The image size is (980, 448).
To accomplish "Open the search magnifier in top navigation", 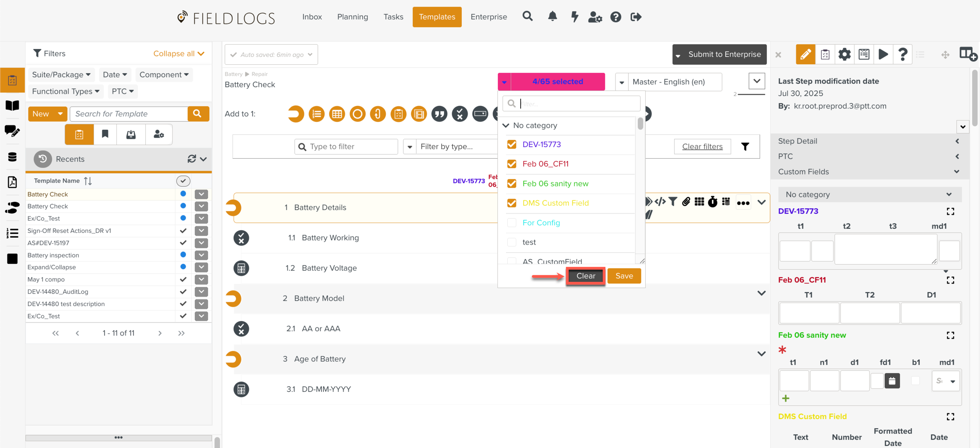I will [528, 16].
